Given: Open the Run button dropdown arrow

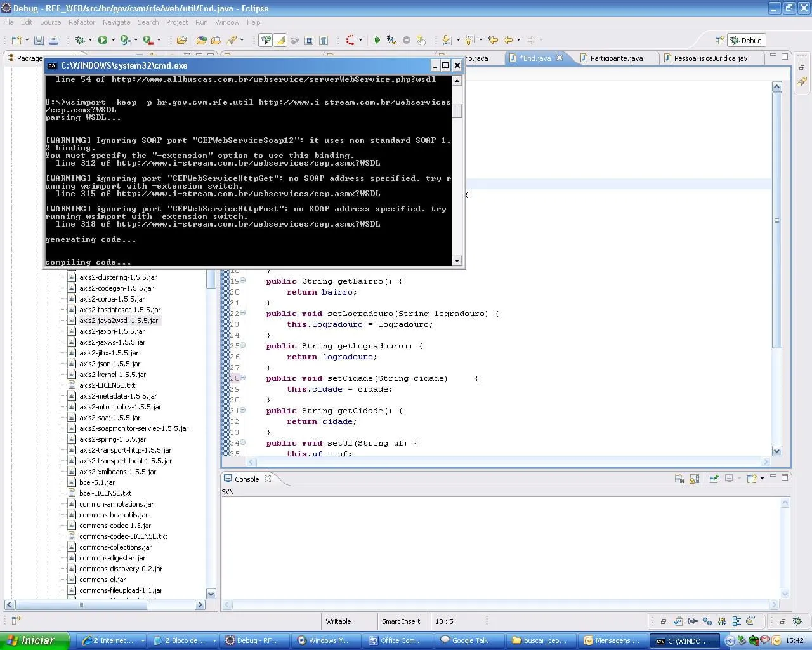Looking at the screenshot, I should (114, 40).
